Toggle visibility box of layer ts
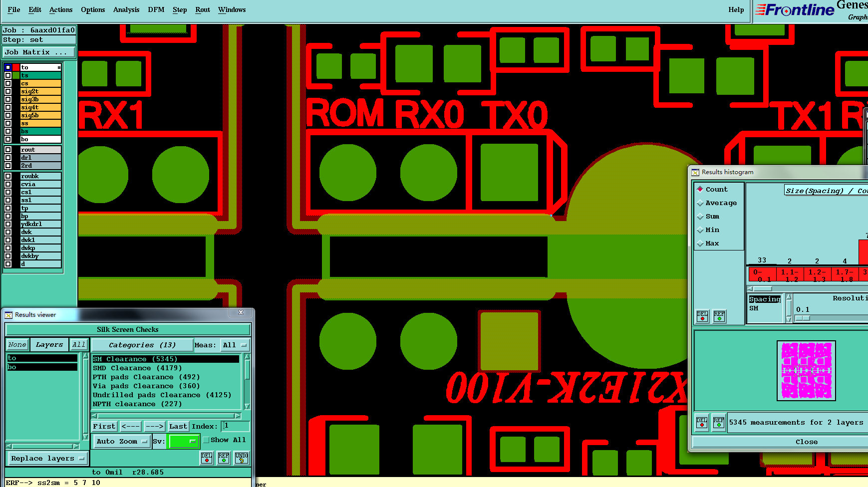This screenshot has width=868, height=487. 8,75
